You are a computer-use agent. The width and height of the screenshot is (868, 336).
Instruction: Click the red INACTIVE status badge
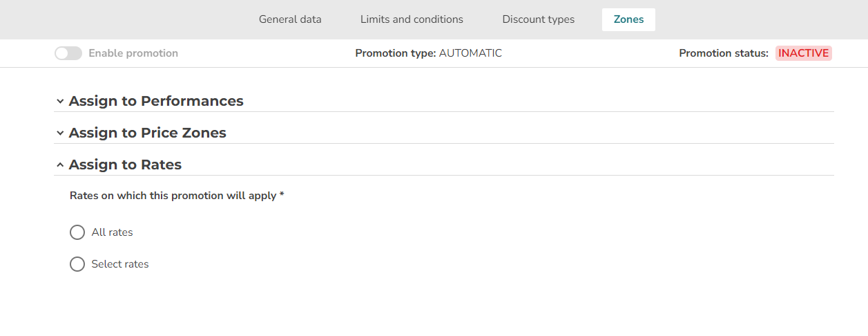(x=804, y=53)
